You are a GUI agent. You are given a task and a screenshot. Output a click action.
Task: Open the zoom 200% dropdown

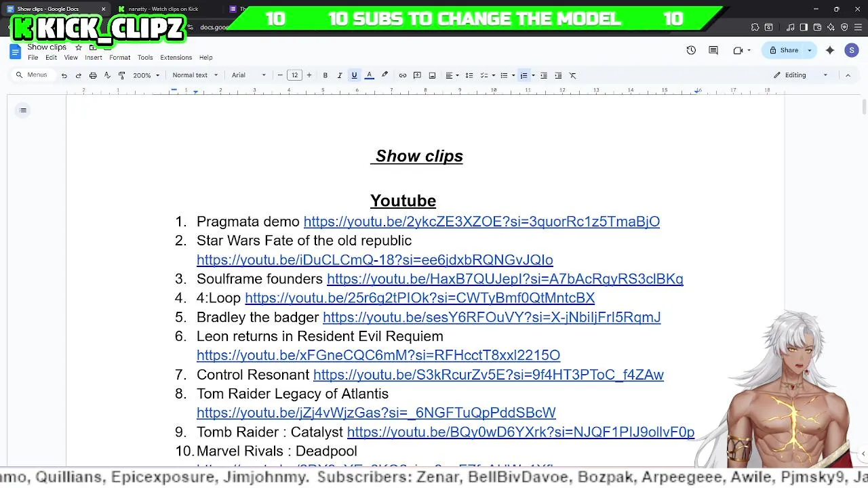pos(146,75)
